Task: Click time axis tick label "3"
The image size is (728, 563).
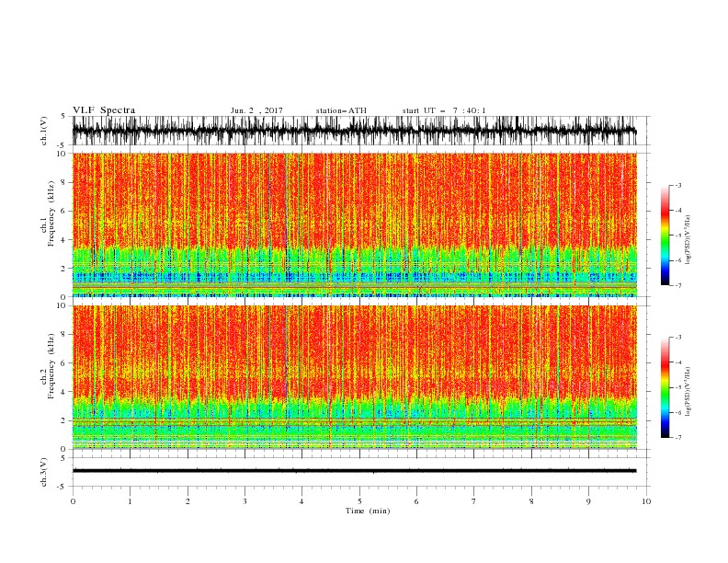Action: [x=245, y=501]
